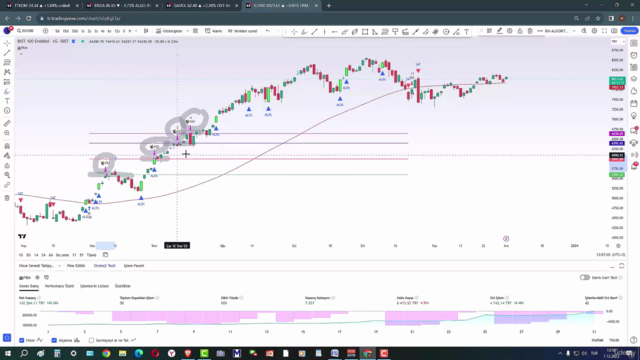640x360 pixels.
Task: Open the XU100 symbol search box
Action: point(25,31)
